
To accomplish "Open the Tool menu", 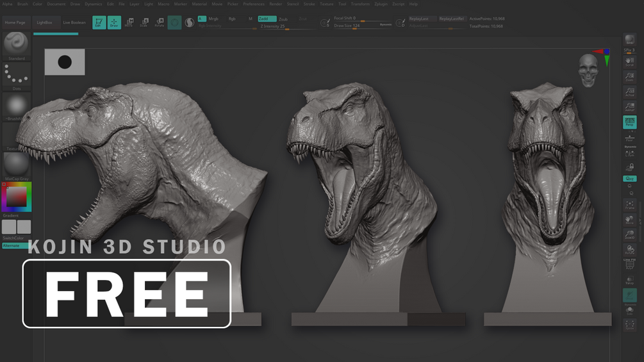I will [342, 4].
